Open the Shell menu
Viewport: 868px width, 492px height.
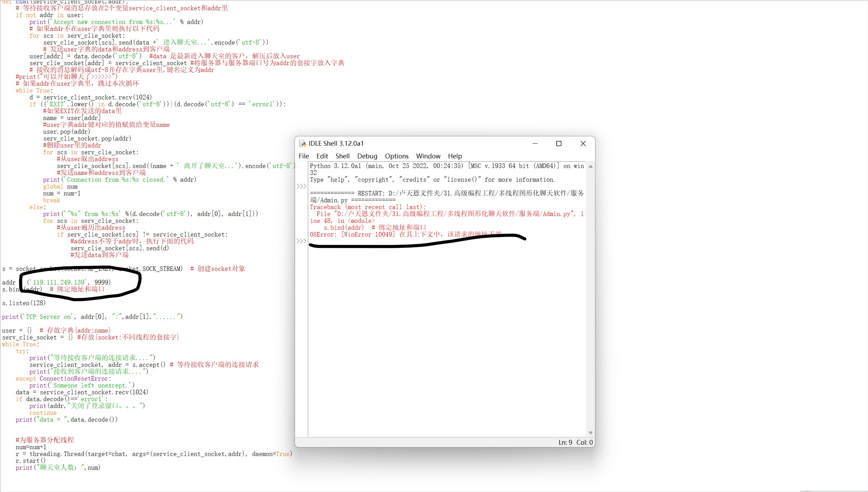[x=343, y=156]
